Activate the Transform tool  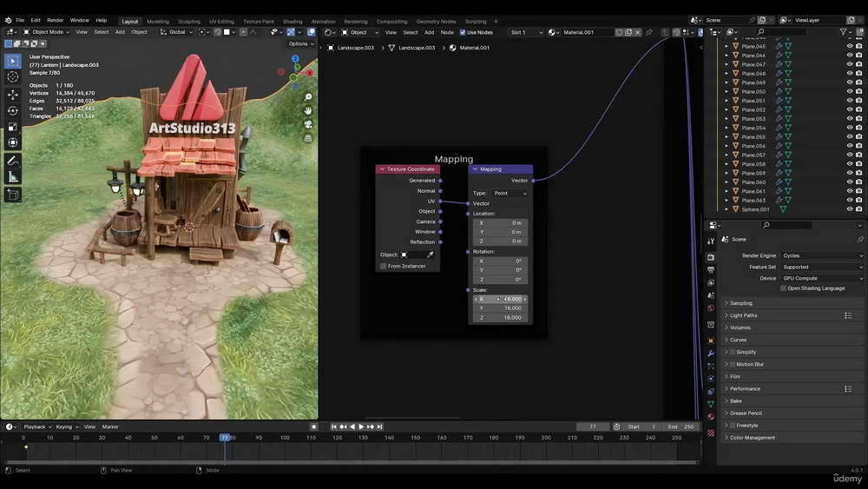13,143
